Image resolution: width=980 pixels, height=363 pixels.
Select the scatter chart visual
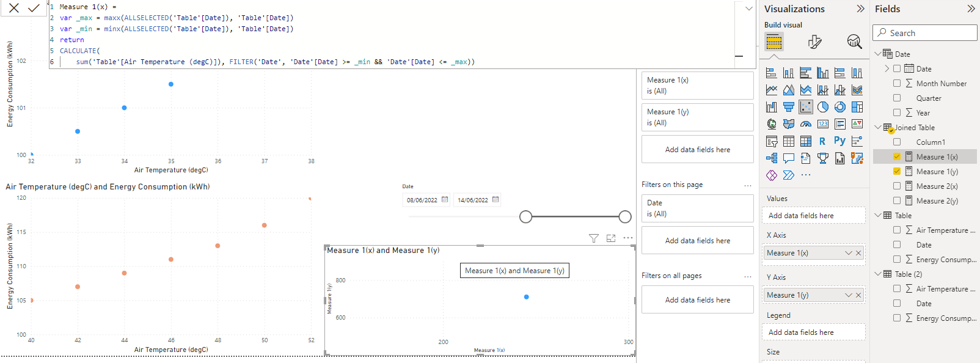click(806, 107)
